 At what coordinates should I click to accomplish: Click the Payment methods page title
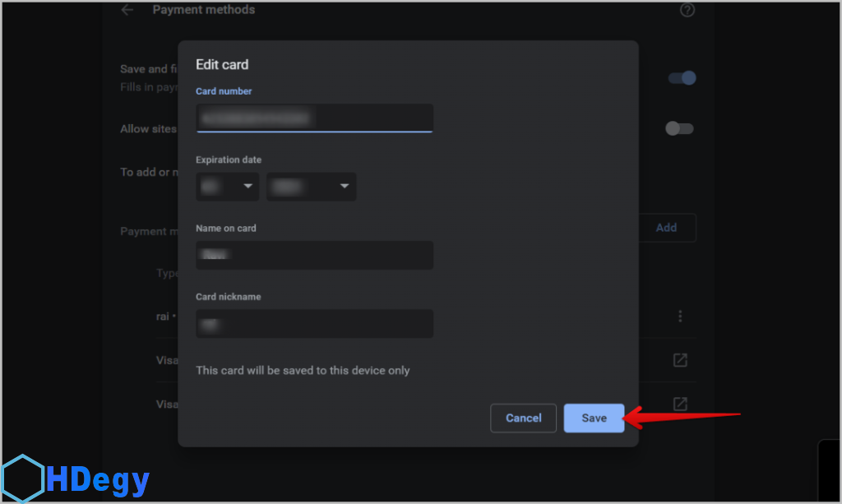coord(204,11)
